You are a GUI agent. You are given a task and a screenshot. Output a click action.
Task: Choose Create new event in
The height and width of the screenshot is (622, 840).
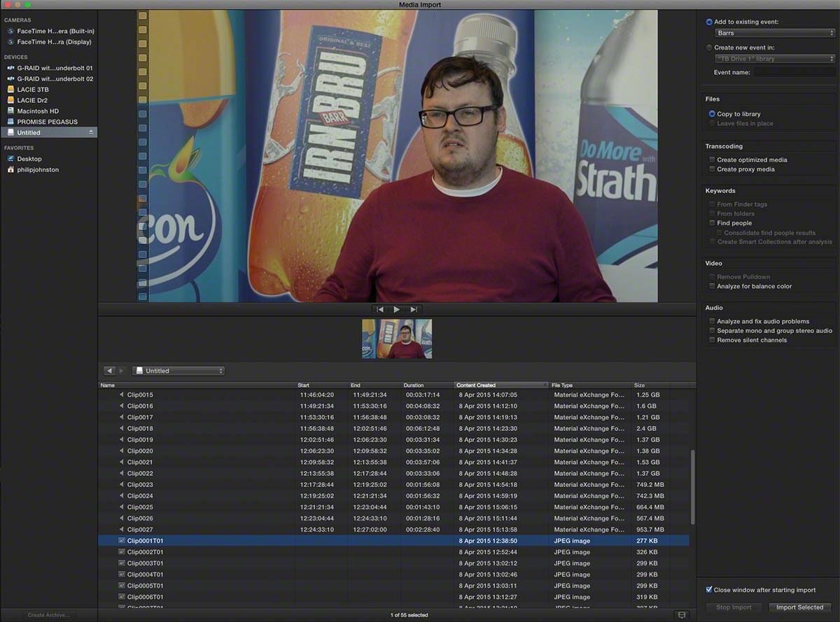[x=709, y=48]
